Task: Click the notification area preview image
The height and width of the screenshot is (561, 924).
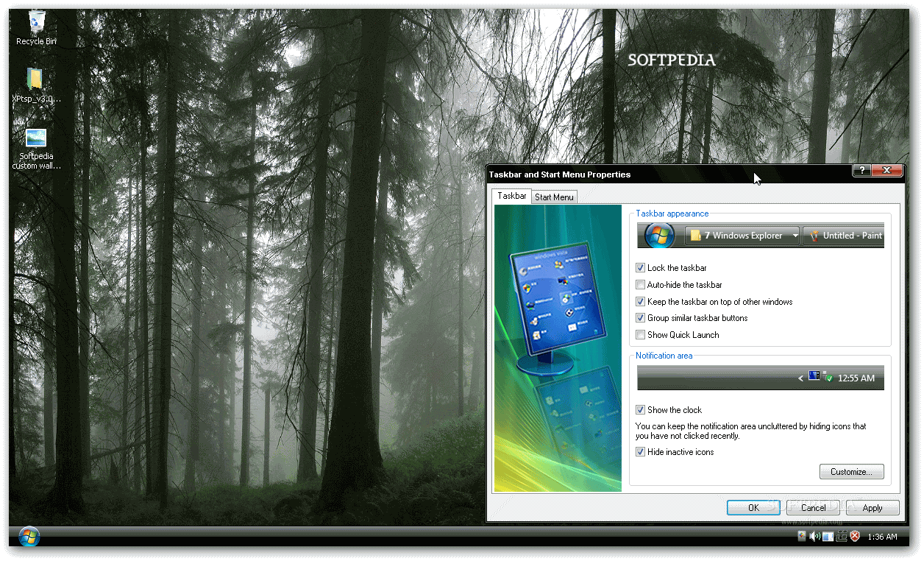Action: pyautogui.click(x=761, y=378)
